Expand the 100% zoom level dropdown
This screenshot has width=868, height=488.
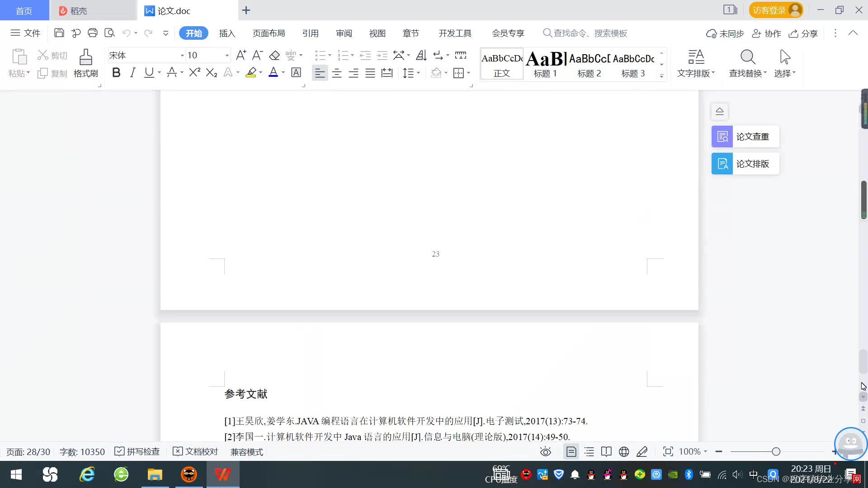coord(705,451)
